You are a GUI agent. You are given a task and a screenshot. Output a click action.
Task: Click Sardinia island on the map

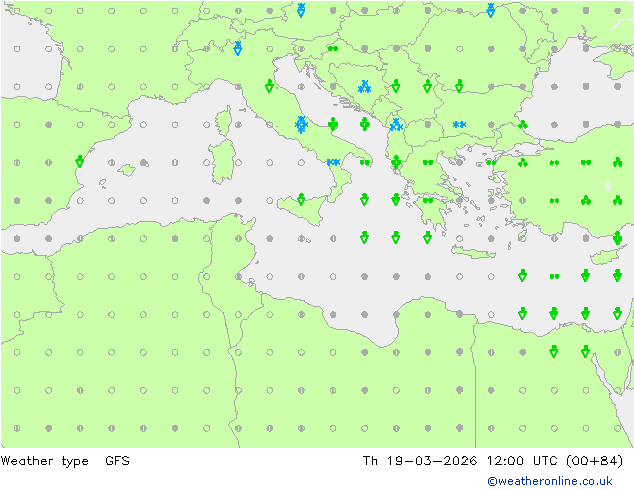coord(223,161)
